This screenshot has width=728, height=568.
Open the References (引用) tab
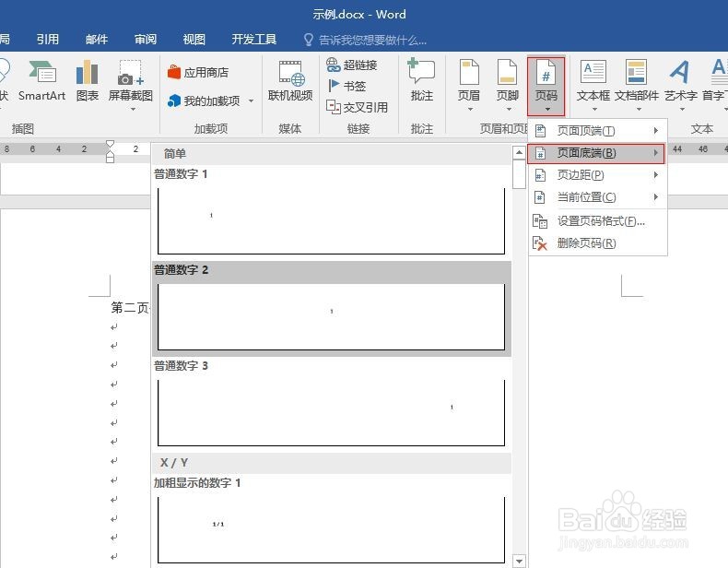click(x=48, y=40)
